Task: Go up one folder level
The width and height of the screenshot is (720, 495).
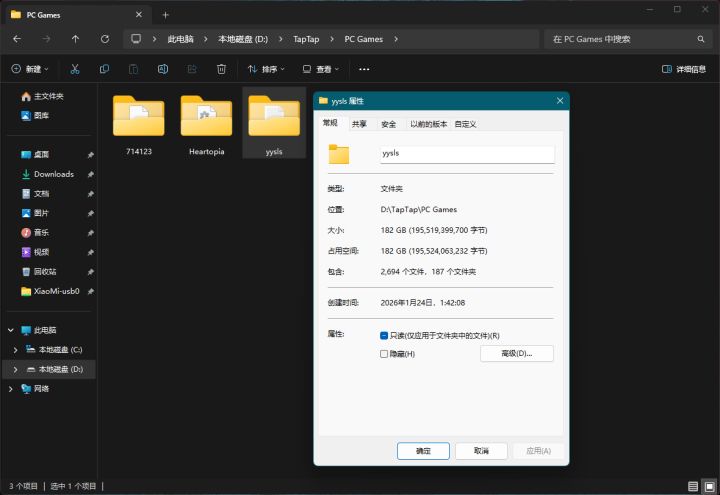Action: 75,39
